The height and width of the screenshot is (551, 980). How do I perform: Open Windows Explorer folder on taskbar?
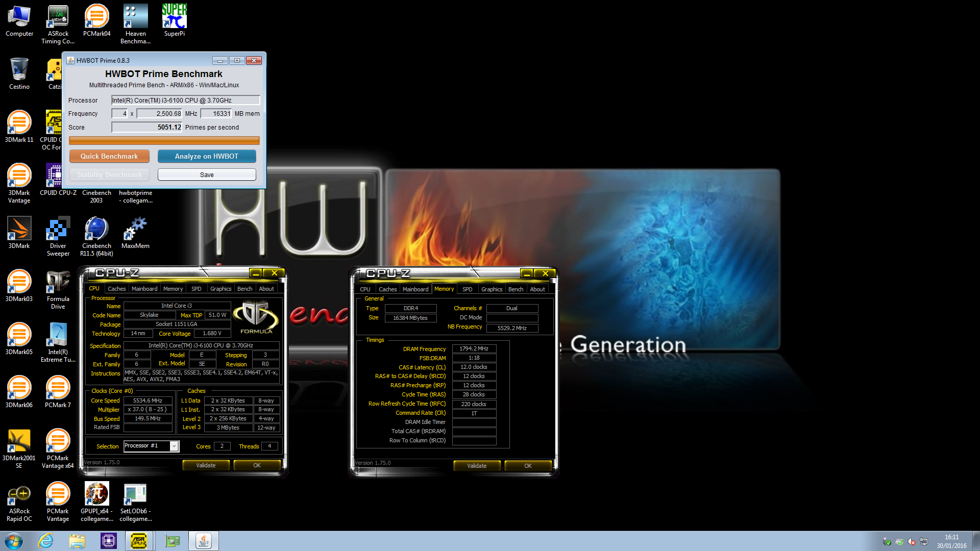point(77,541)
